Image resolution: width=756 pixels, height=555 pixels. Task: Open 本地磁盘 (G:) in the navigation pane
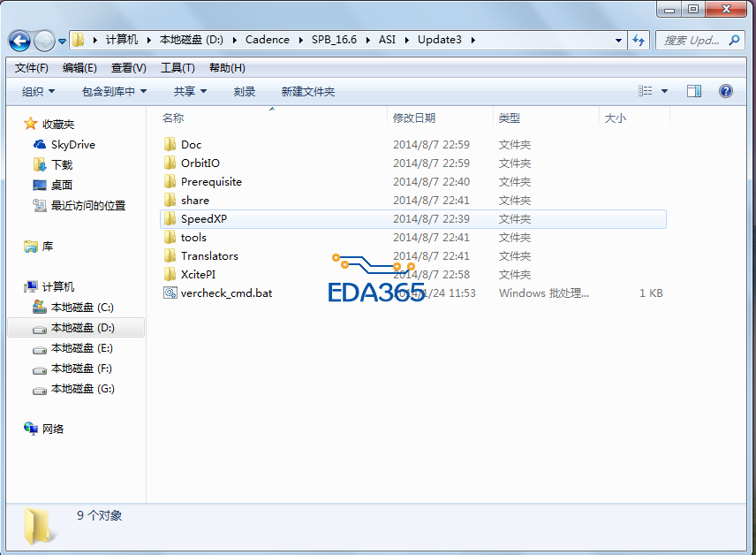click(82, 389)
